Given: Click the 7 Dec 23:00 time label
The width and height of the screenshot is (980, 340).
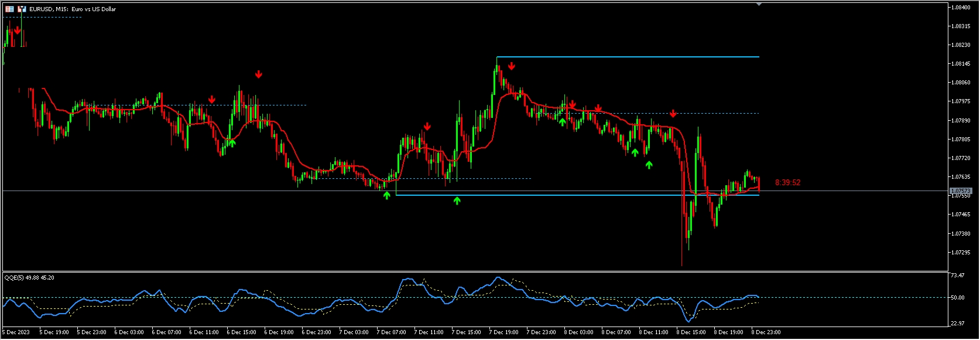Looking at the screenshot, I should click(x=542, y=332).
